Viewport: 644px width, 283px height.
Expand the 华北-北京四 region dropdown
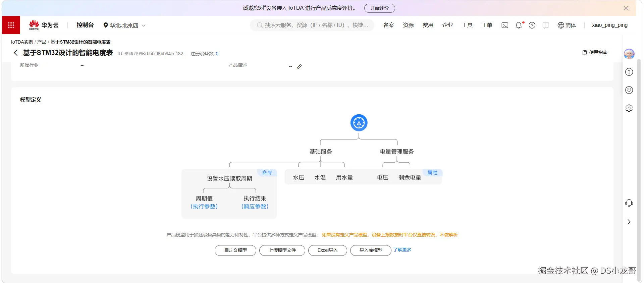pos(124,25)
